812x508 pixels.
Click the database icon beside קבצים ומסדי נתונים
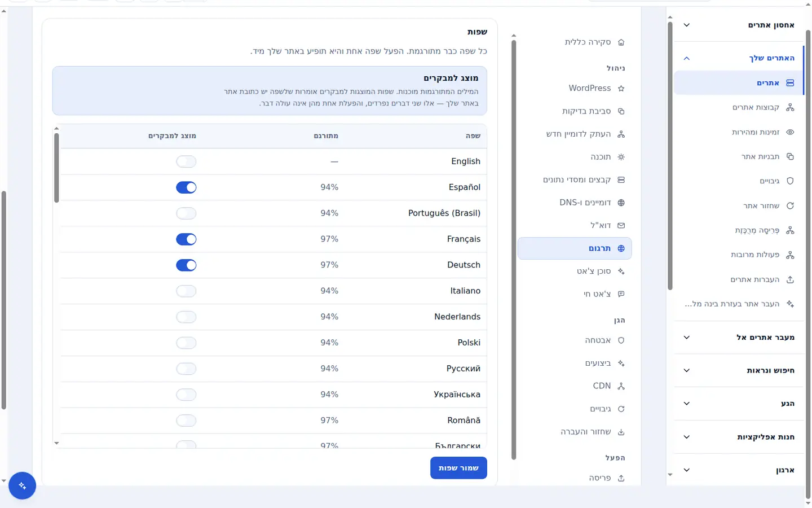click(621, 180)
